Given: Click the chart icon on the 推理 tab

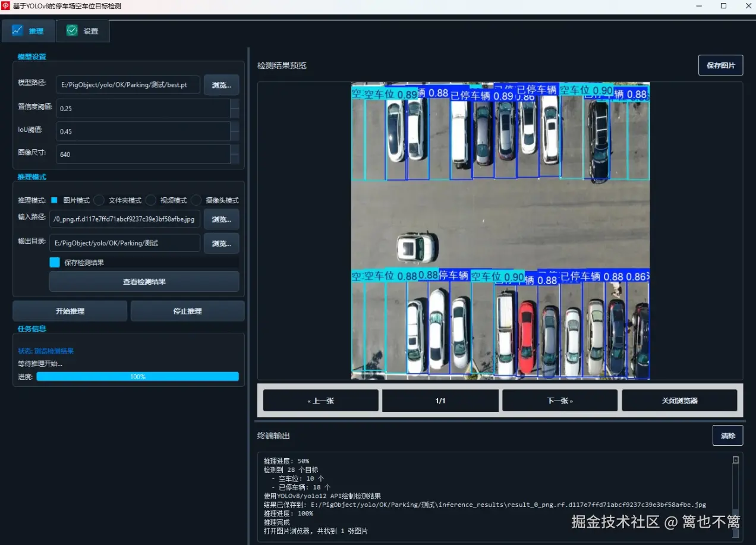Looking at the screenshot, I should [17, 30].
